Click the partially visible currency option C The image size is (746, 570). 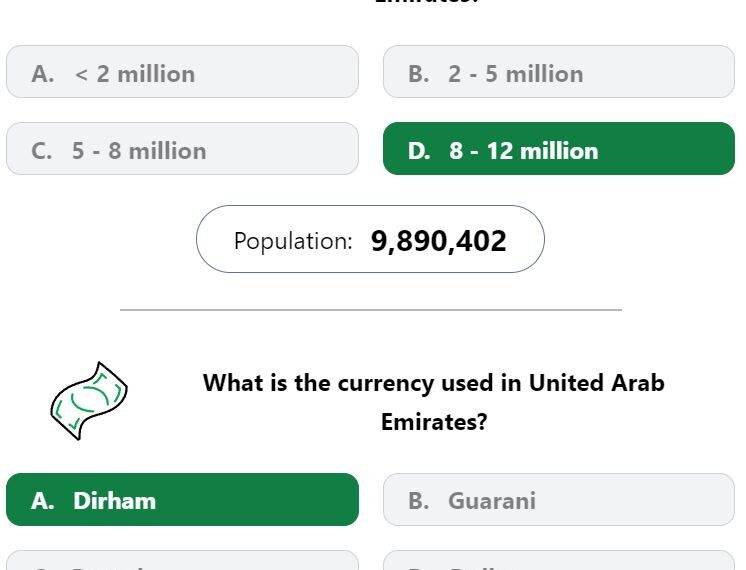point(182,560)
